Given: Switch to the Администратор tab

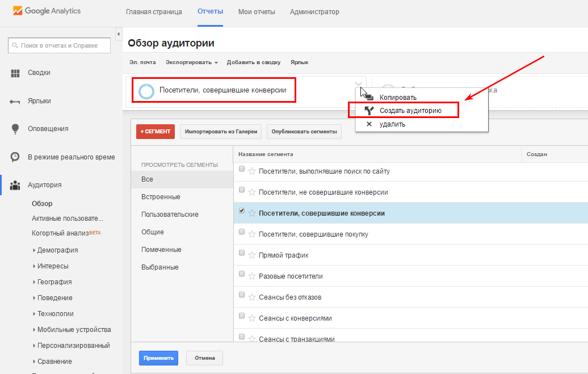Looking at the screenshot, I should click(314, 12).
